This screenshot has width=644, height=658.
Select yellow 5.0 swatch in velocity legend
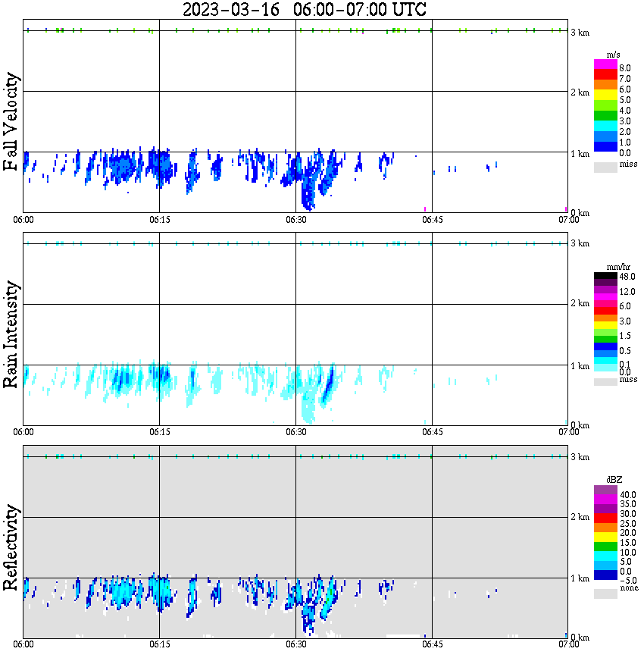point(605,95)
